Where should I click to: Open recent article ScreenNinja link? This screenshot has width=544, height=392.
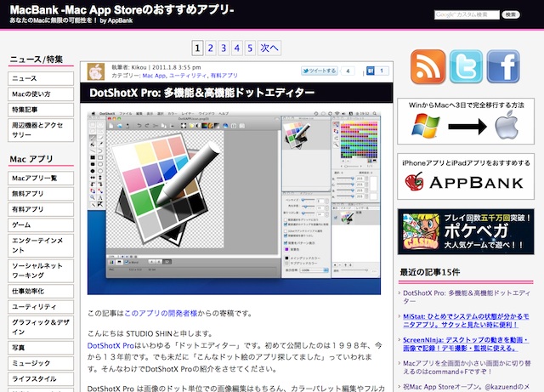pyautogui.click(x=466, y=344)
